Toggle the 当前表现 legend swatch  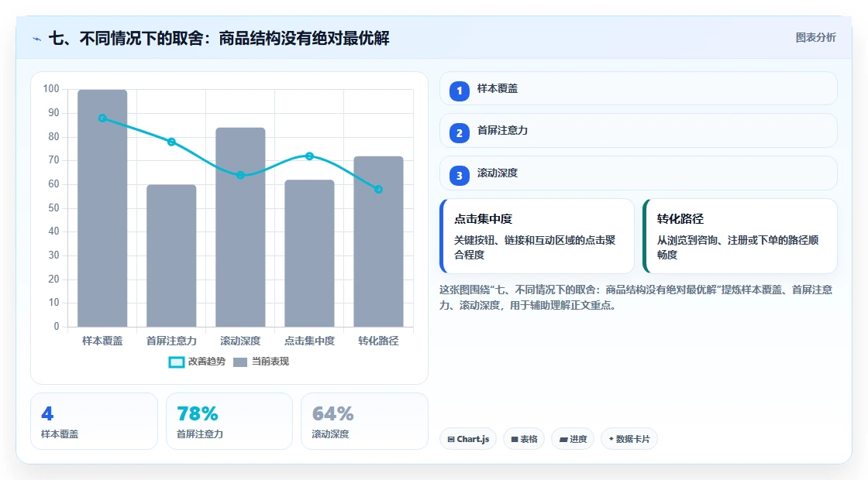pyautogui.click(x=240, y=362)
